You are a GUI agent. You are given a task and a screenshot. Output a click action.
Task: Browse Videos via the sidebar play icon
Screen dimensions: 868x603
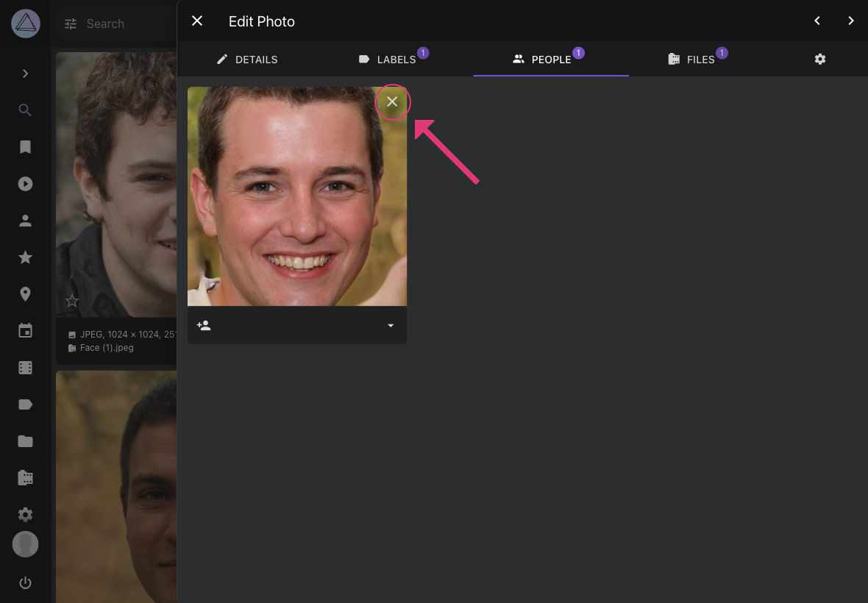[25, 184]
